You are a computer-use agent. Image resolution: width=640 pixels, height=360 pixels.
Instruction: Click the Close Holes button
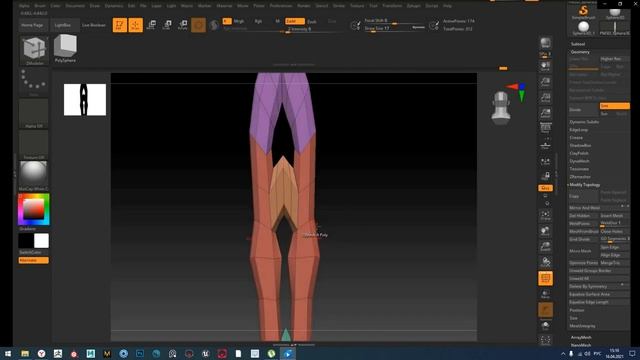614,231
